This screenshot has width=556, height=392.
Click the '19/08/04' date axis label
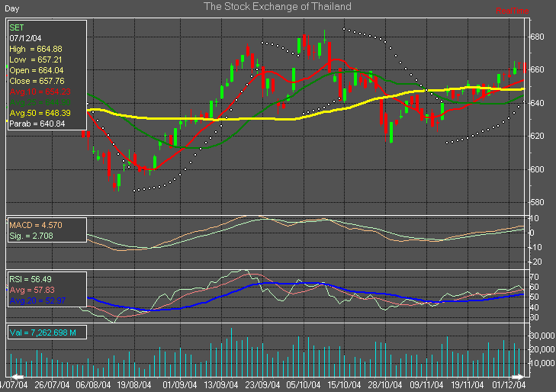tap(134, 385)
